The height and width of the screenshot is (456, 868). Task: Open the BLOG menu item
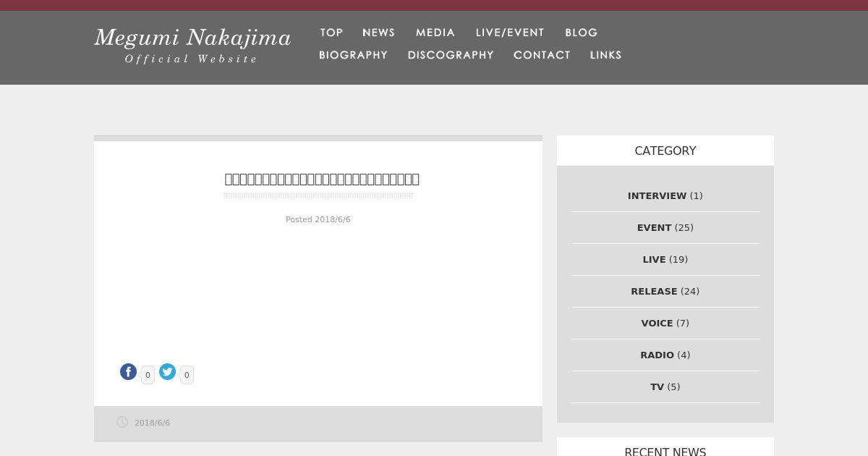[582, 33]
